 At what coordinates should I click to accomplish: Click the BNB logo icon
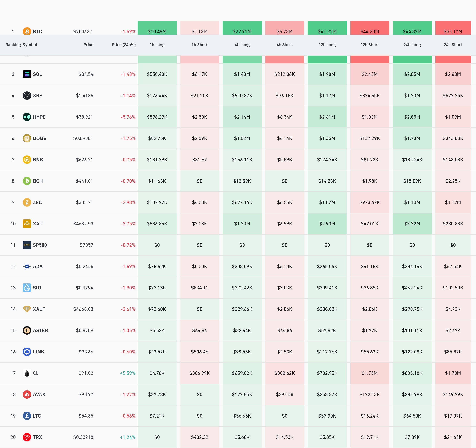pos(27,159)
